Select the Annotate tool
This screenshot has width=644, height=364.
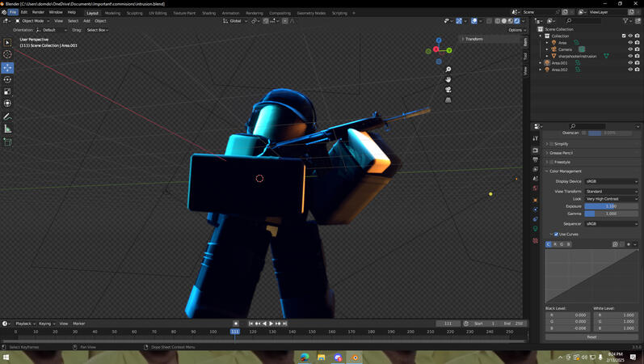pos(7,116)
